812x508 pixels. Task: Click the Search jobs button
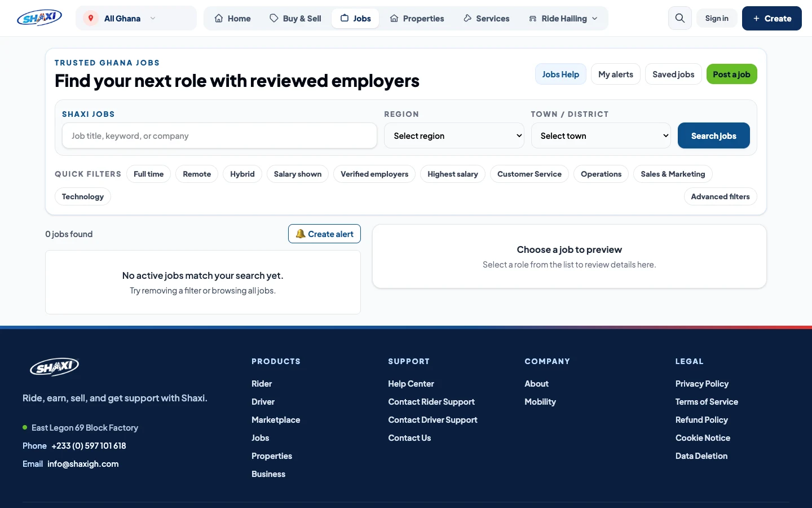pyautogui.click(x=713, y=135)
